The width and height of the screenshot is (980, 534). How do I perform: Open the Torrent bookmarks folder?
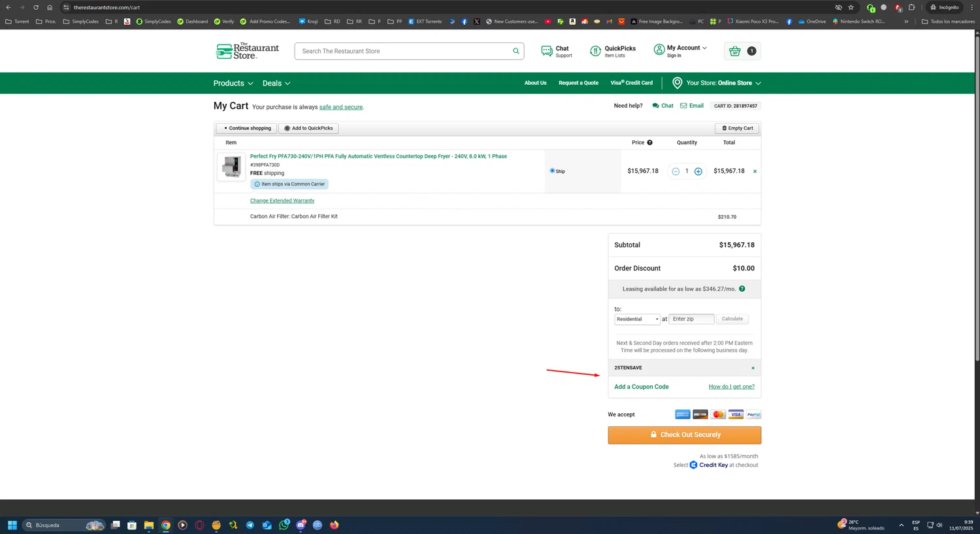[17, 22]
